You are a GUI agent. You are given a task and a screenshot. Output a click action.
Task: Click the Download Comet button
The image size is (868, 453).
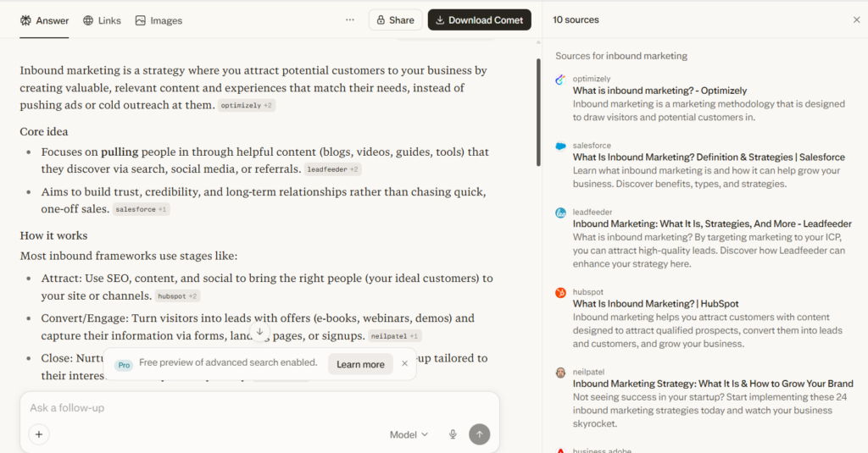tap(480, 20)
